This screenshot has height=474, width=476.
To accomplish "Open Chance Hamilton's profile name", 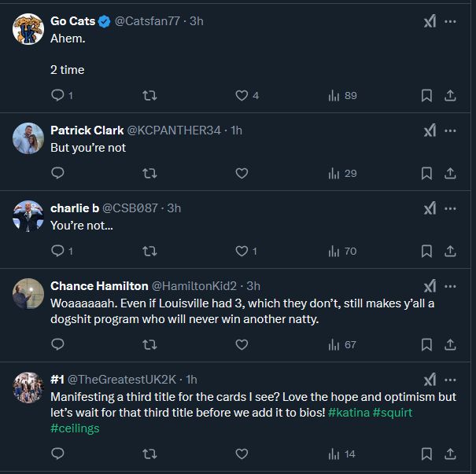I will 98,285.
